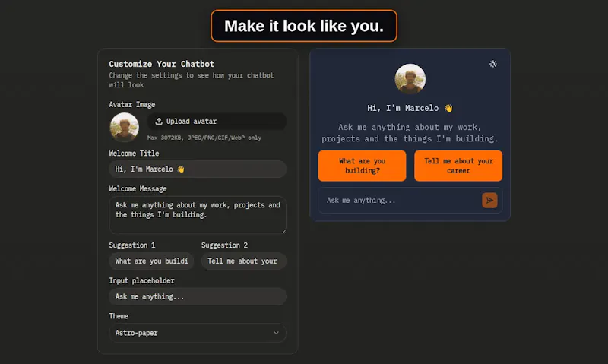Click the preview welcome message paragraph
Viewport: 608px width, 364px height.
coord(410,133)
